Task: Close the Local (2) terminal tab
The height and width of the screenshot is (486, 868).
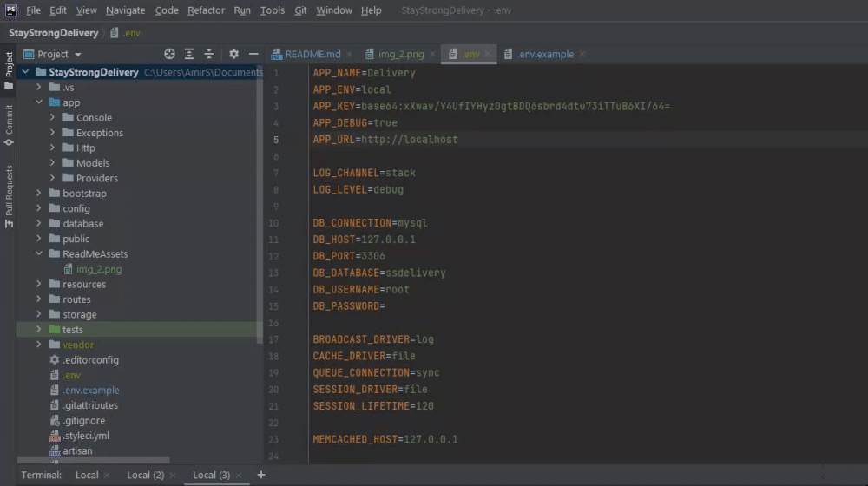Action: (174, 476)
